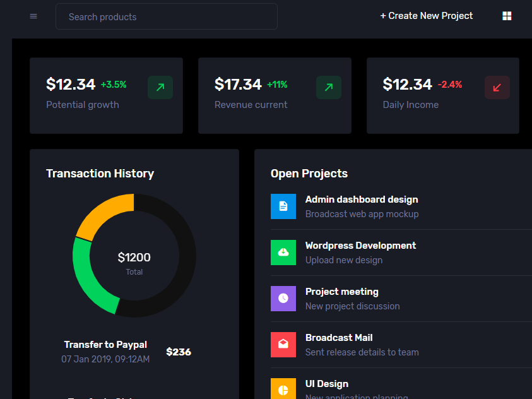Click the green arrow icon on Revenue current card
Image resolution: width=532 pixels, height=399 pixels.
[x=328, y=87]
